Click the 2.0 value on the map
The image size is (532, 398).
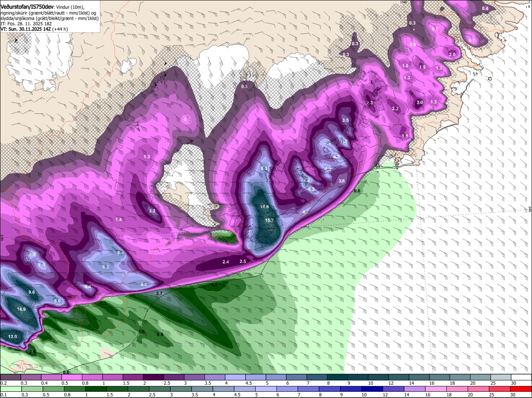[452, 55]
